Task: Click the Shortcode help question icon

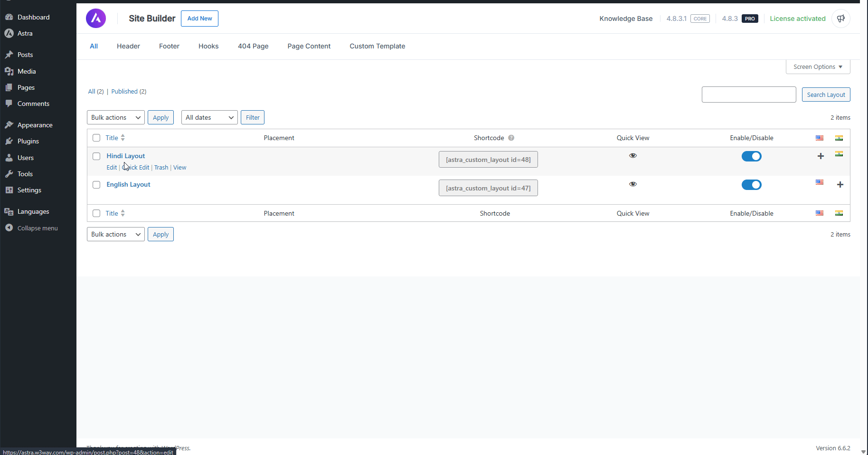Action: (x=511, y=138)
